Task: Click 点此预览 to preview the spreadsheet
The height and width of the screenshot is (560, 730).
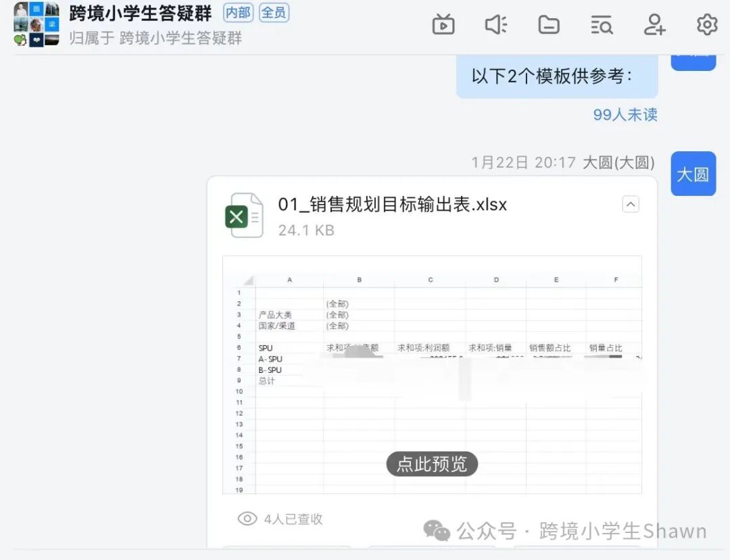Action: coord(431,464)
